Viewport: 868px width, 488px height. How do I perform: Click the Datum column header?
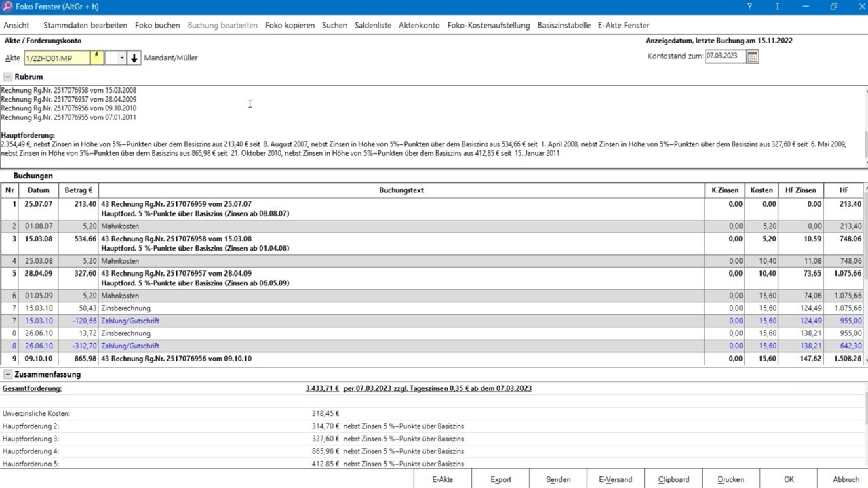[x=39, y=190]
